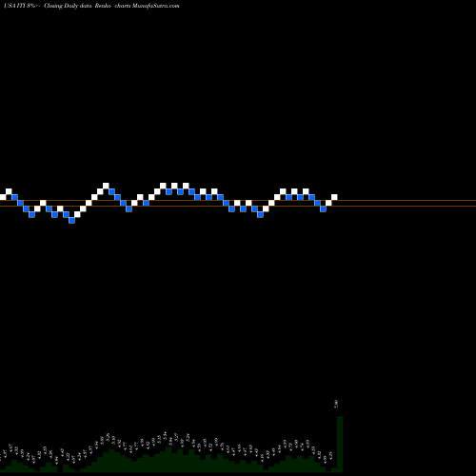The image size is (476, 476).
Task: Click the last white Renko brick in the series
Action: [x=334, y=197]
